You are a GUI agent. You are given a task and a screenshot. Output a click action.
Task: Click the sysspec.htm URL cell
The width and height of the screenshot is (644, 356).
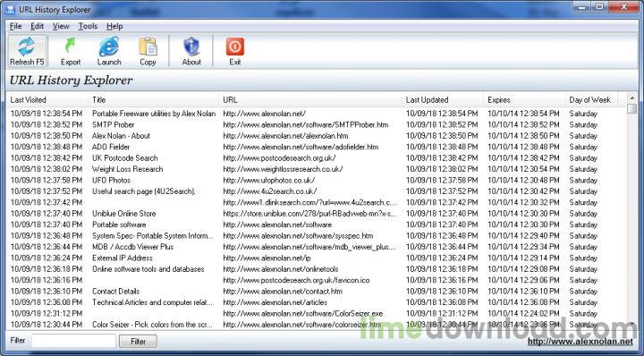pyautogui.click(x=298, y=235)
